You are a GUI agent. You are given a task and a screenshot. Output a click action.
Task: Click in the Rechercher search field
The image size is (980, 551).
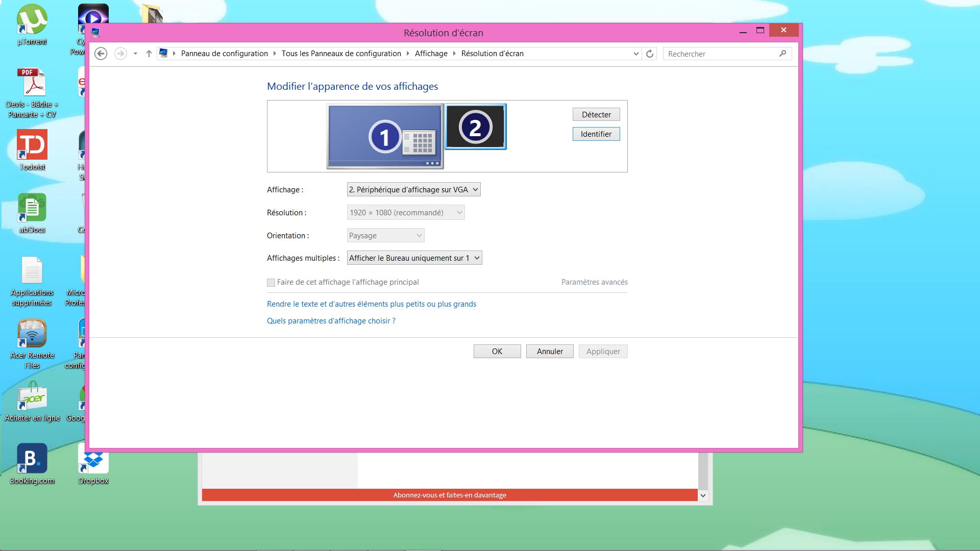720,54
